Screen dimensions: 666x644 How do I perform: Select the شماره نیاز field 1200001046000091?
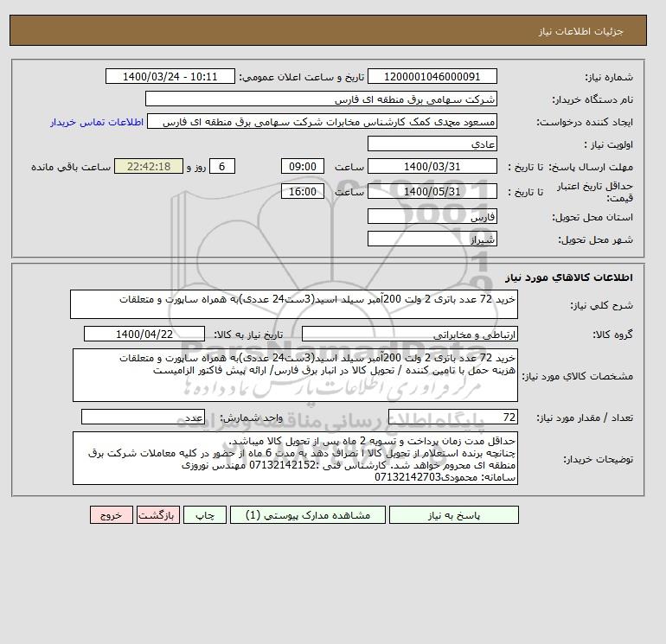[x=432, y=77]
